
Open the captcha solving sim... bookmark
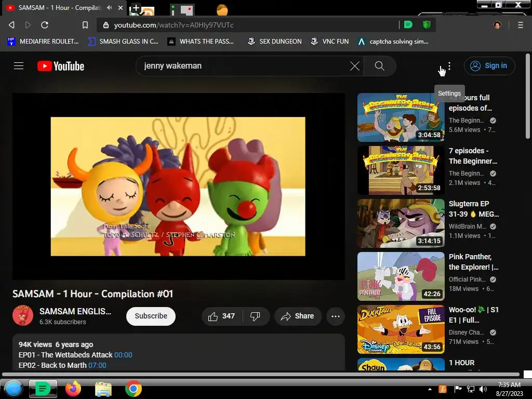click(x=394, y=42)
